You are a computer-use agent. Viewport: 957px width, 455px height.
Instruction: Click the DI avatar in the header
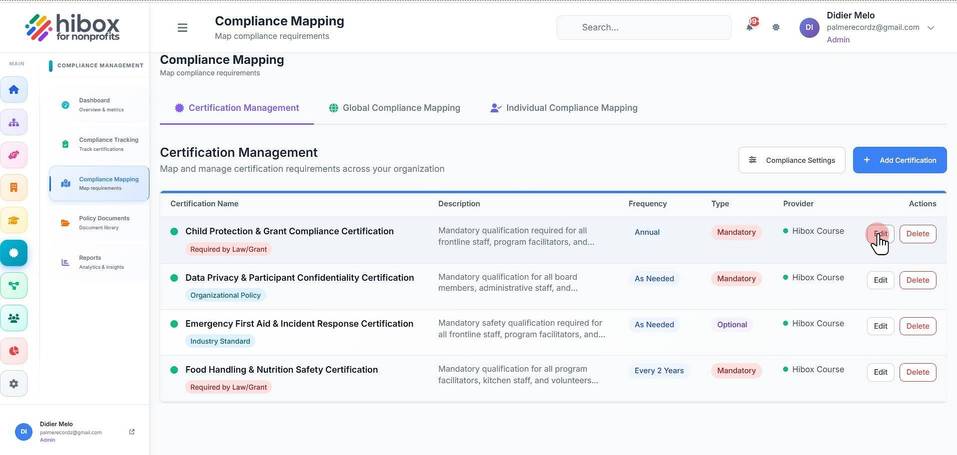click(x=809, y=27)
